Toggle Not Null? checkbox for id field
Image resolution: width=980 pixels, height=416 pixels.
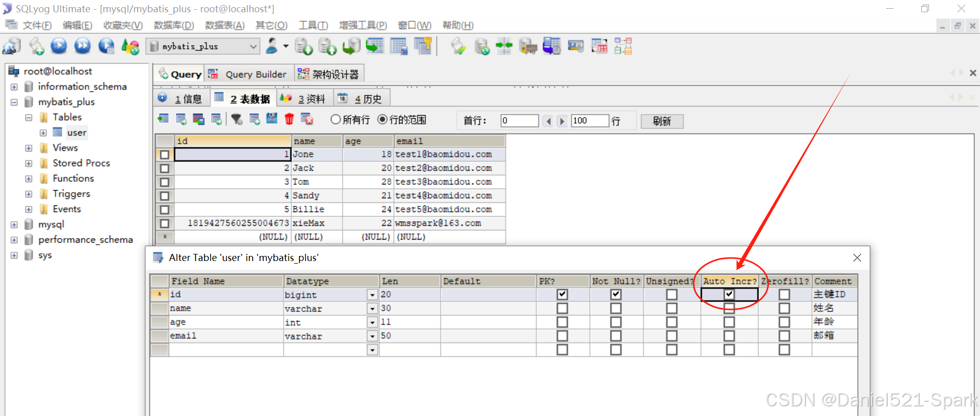616,295
